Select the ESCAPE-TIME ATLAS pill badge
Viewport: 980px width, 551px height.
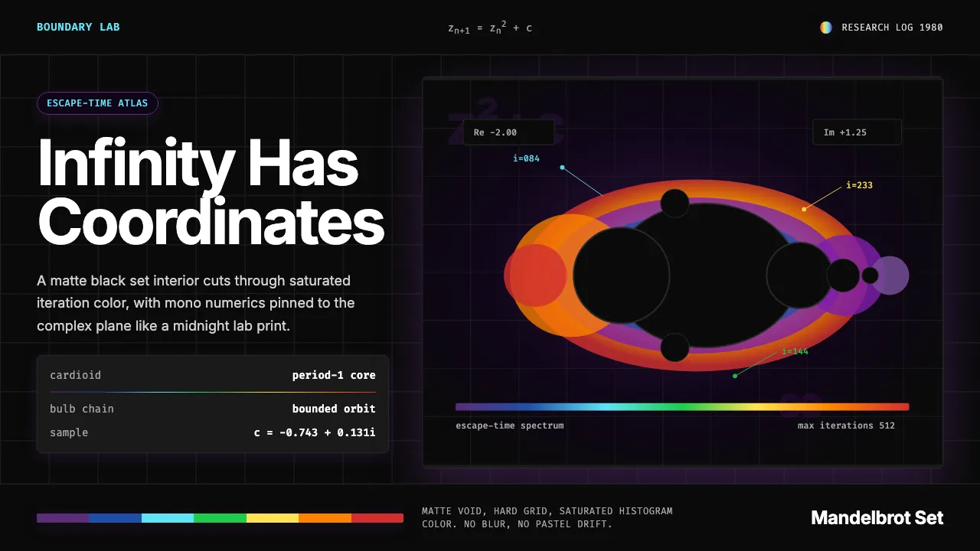pyautogui.click(x=97, y=103)
